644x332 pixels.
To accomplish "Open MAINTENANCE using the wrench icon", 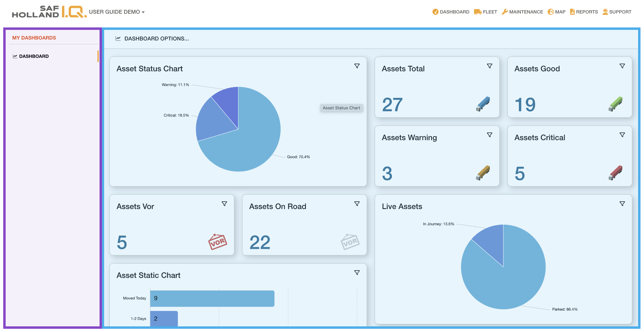I will [505, 12].
